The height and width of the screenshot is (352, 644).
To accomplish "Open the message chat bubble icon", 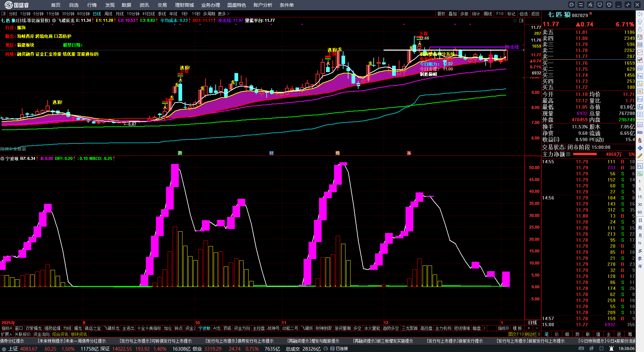I will point(572,5).
